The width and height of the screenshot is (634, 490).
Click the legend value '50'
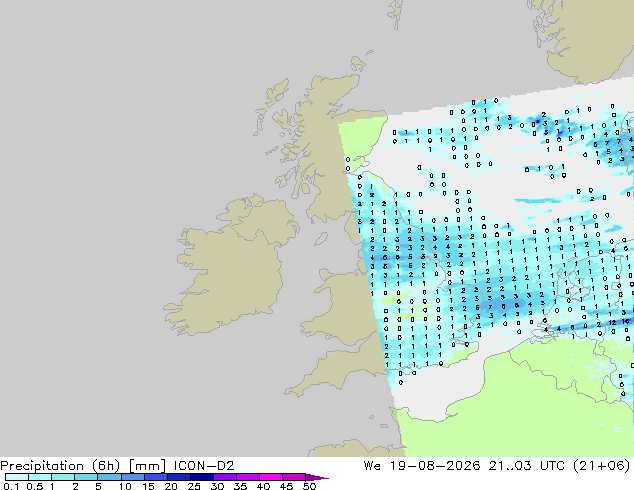click(x=309, y=486)
